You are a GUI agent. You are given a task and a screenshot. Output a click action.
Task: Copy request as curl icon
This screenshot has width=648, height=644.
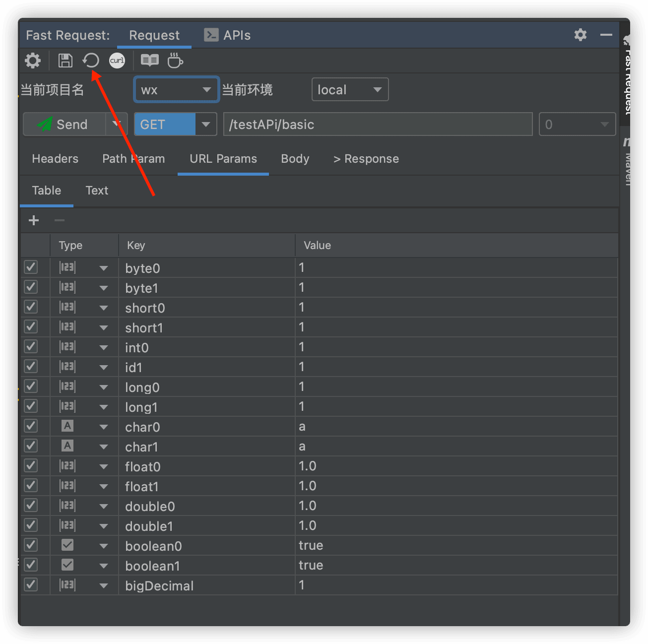tap(117, 61)
